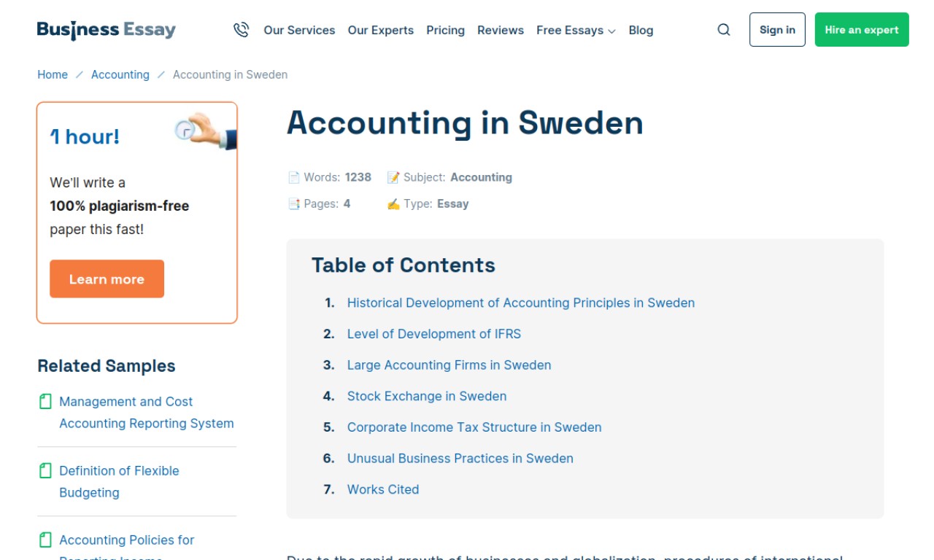Viewport: 934px width, 560px height.
Task: Click the hand holding clock image
Action: [207, 131]
